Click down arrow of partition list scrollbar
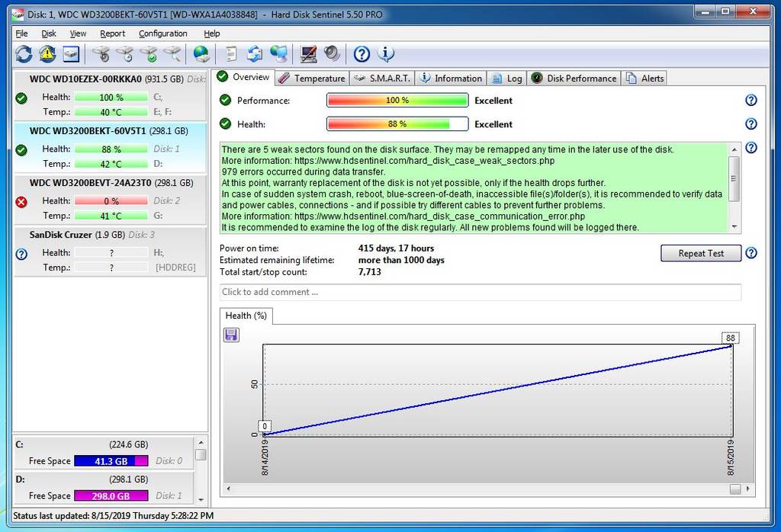 pyautogui.click(x=201, y=499)
